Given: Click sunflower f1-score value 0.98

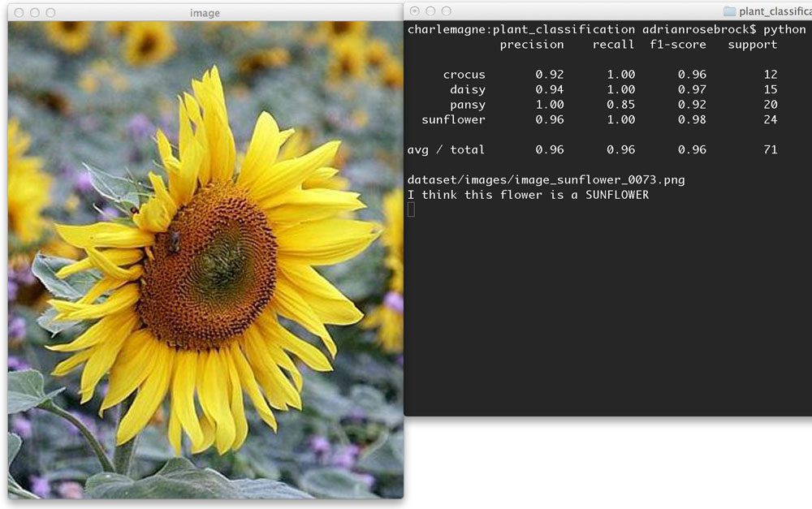Looking at the screenshot, I should (692, 119).
